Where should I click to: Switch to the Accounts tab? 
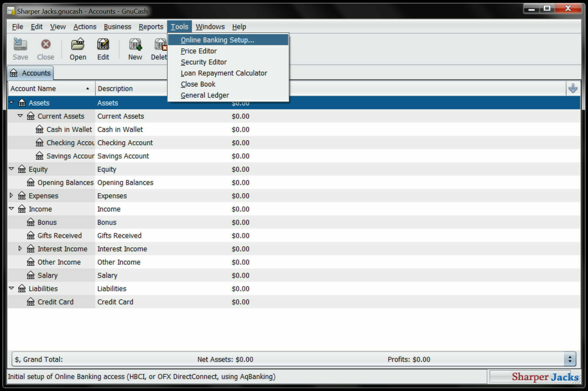[31, 73]
